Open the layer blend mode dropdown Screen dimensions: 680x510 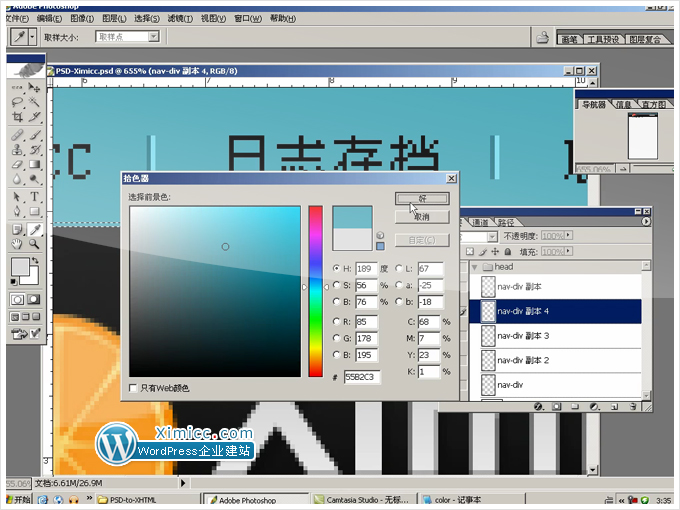click(x=492, y=236)
